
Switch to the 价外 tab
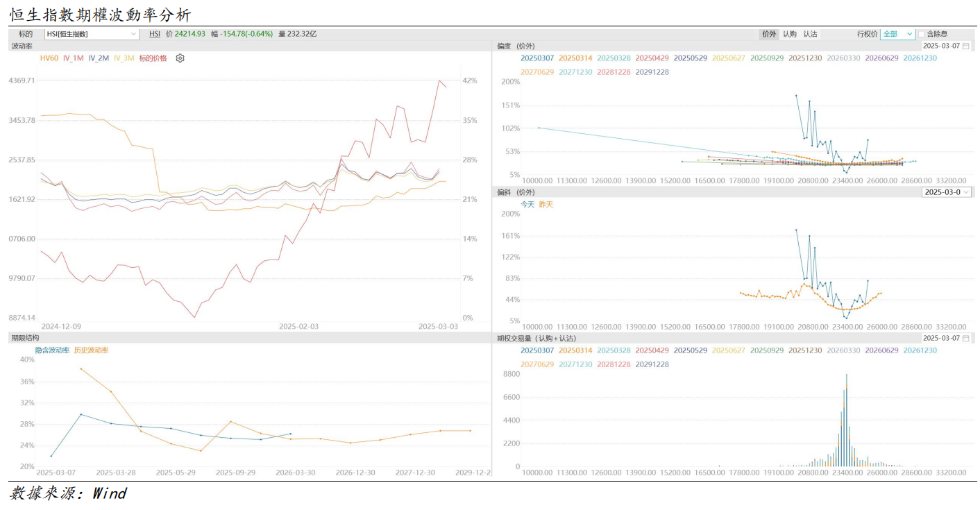tap(769, 33)
